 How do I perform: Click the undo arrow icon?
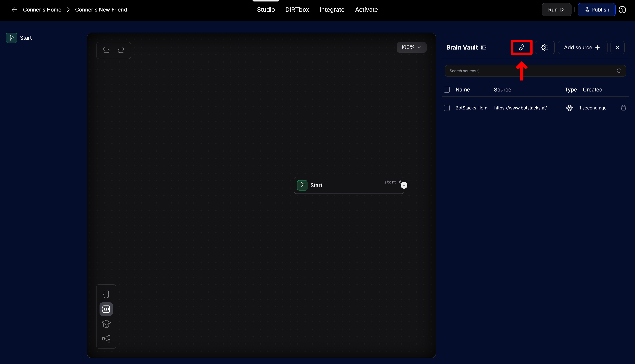click(106, 50)
